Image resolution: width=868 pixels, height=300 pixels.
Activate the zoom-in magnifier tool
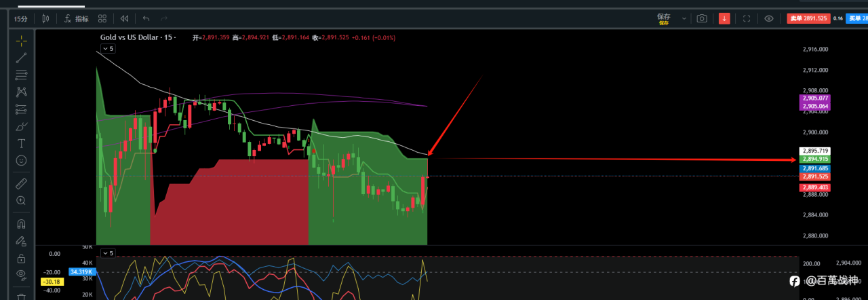[x=21, y=200]
